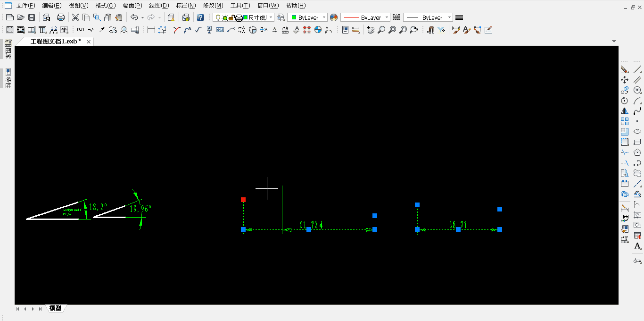Expand the 尺寸线 layer dropdown
The image size is (644, 321).
click(271, 17)
